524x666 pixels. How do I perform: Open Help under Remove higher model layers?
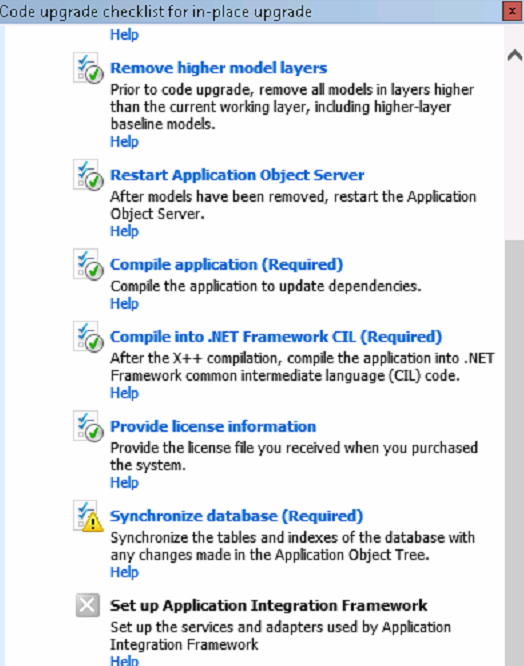[124, 141]
